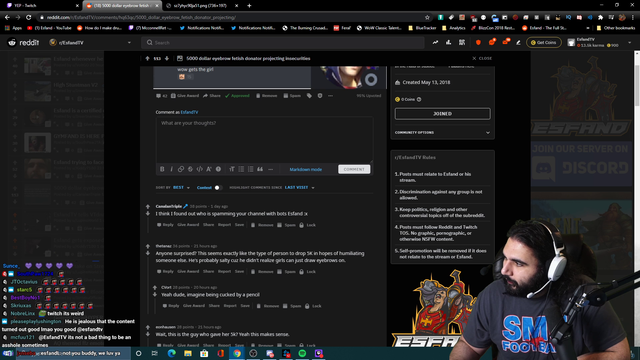Open the Analytics bookmark
The image size is (640, 360).
(454, 28)
